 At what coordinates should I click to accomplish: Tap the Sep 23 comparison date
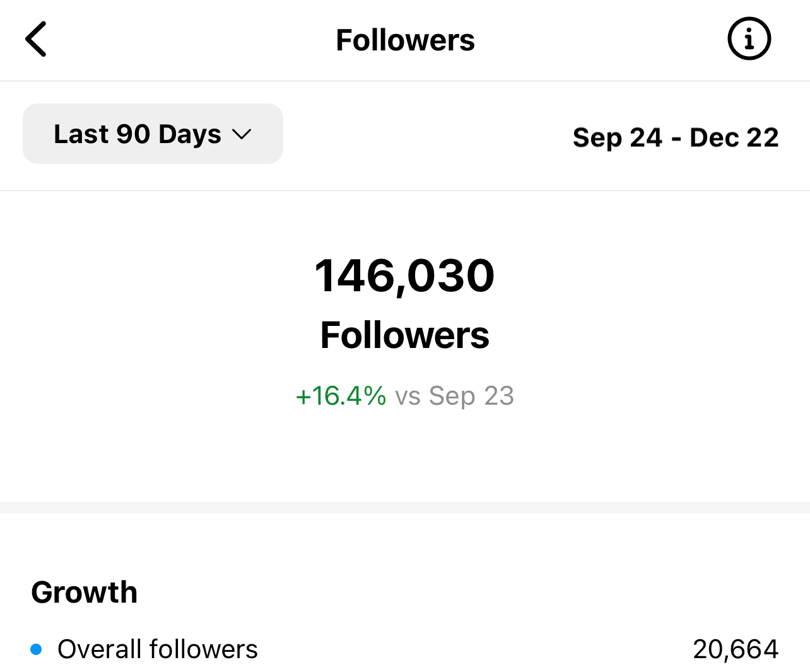(471, 396)
